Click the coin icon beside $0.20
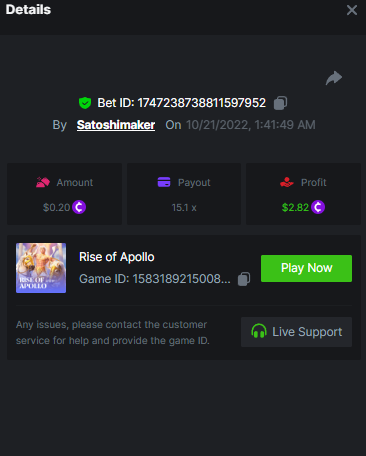The image size is (366, 456). (79, 207)
